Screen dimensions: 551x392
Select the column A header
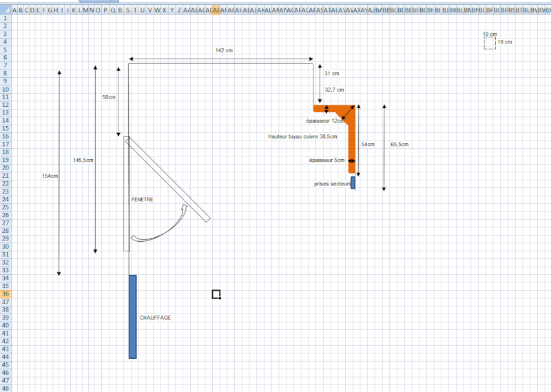[14, 10]
